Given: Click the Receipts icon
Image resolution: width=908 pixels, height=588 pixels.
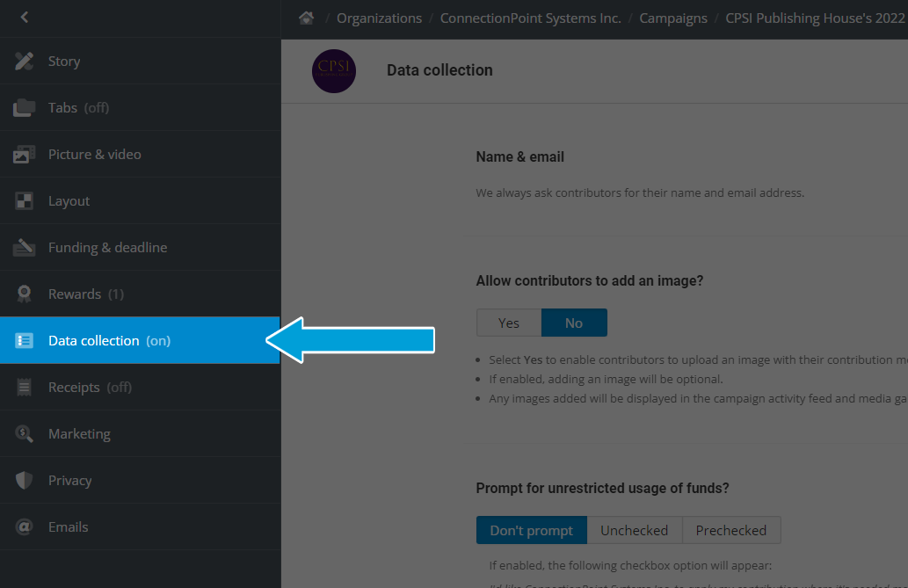Looking at the screenshot, I should (x=24, y=387).
